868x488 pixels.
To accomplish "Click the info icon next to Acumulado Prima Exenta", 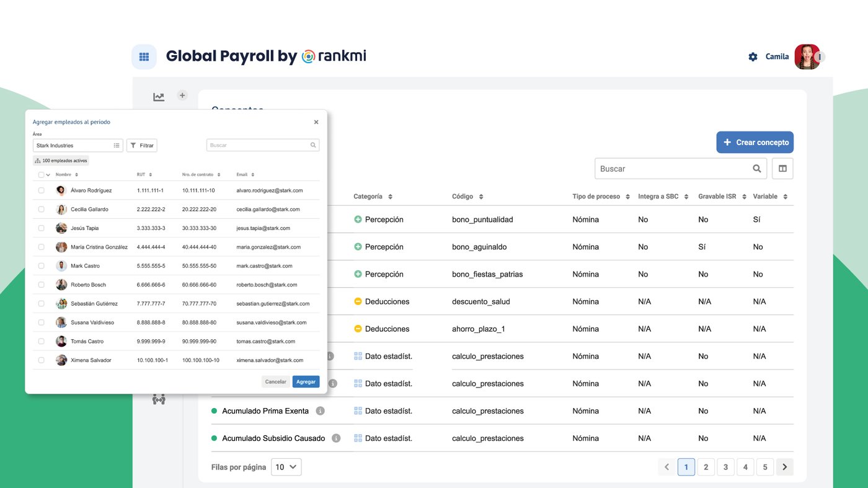I will [x=321, y=410].
